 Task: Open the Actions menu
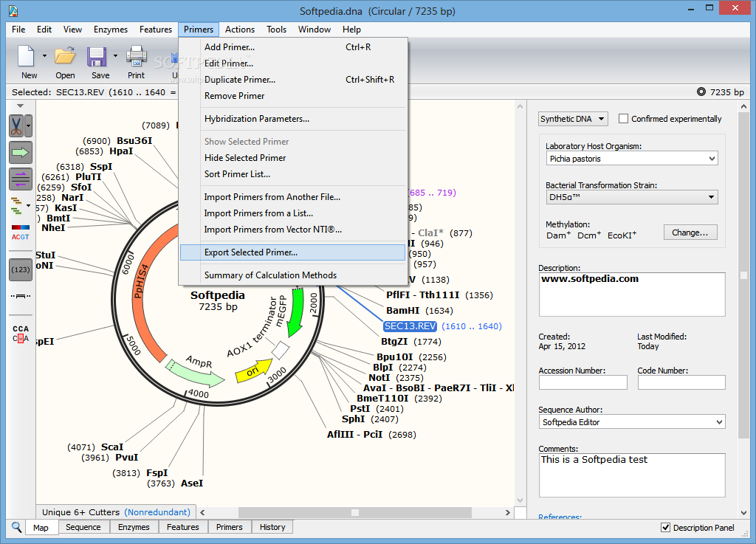[240, 30]
